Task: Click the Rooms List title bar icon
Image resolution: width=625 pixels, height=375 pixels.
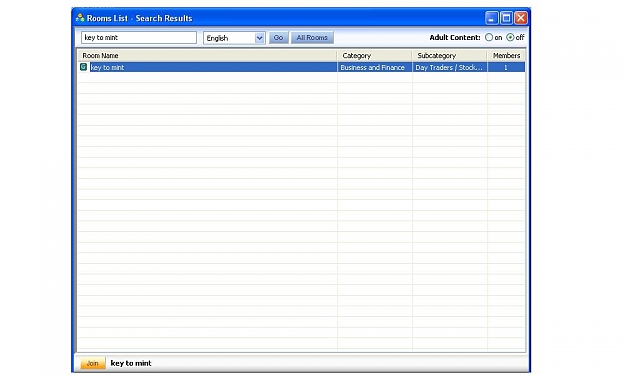Action: pos(80,18)
